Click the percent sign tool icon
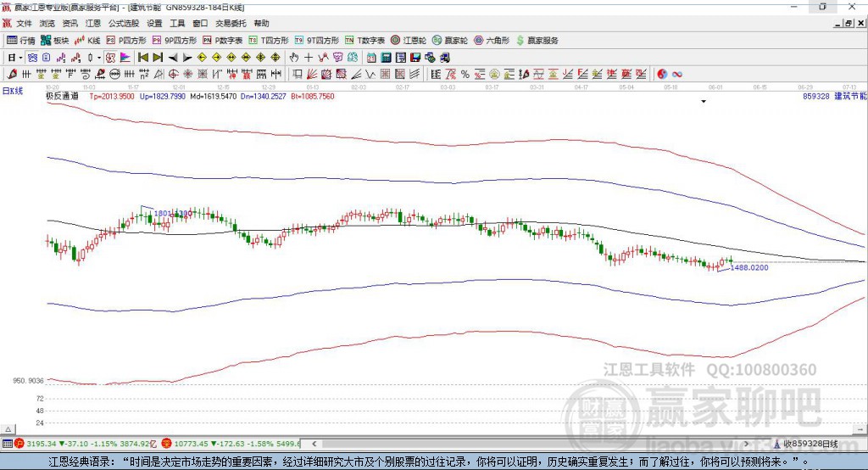Viewport: 868px width, 470px height. [465, 75]
